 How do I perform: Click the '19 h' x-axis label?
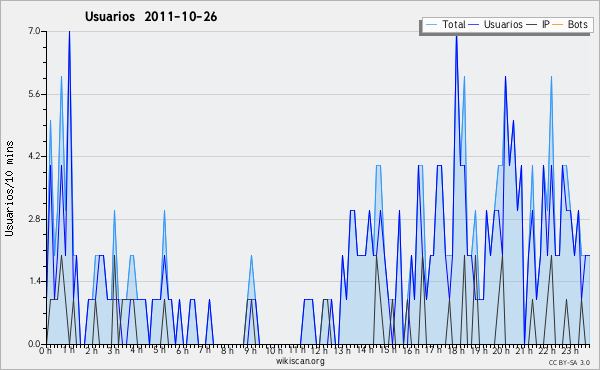click(x=478, y=350)
